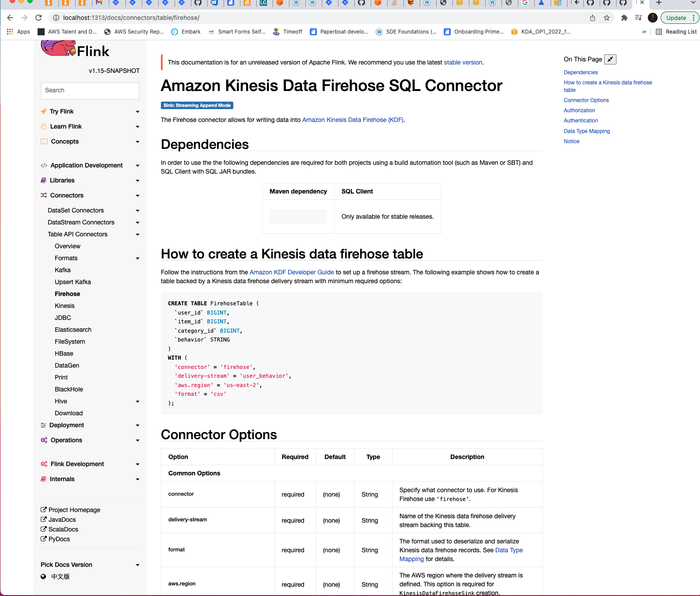Jump to Notice section link
The image size is (700, 596).
tap(571, 141)
